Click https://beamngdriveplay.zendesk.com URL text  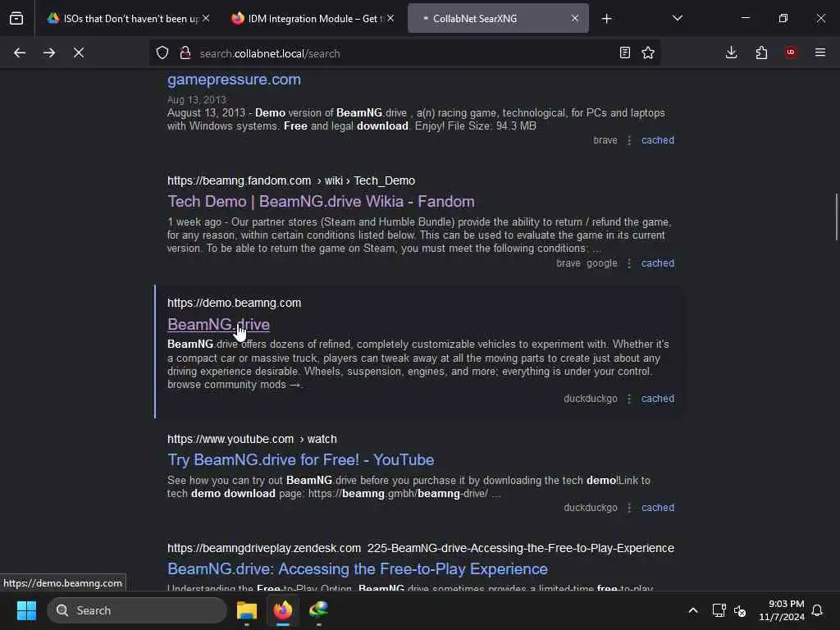(264, 548)
